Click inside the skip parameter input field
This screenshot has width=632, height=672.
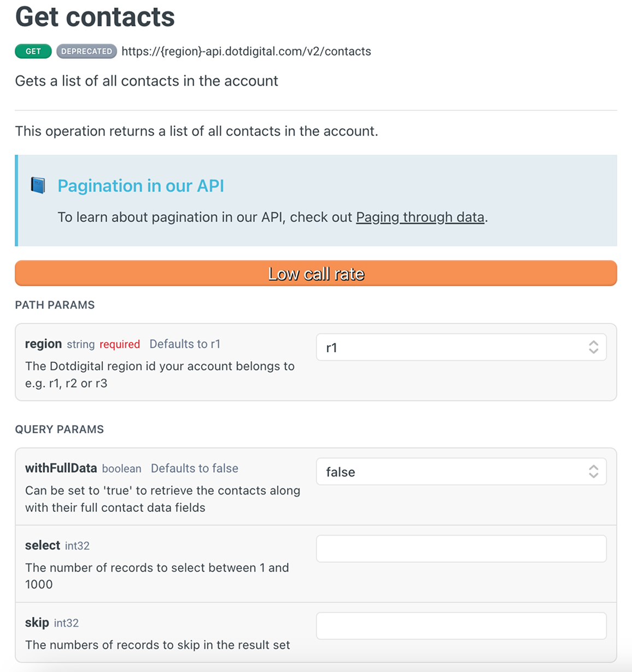(461, 626)
